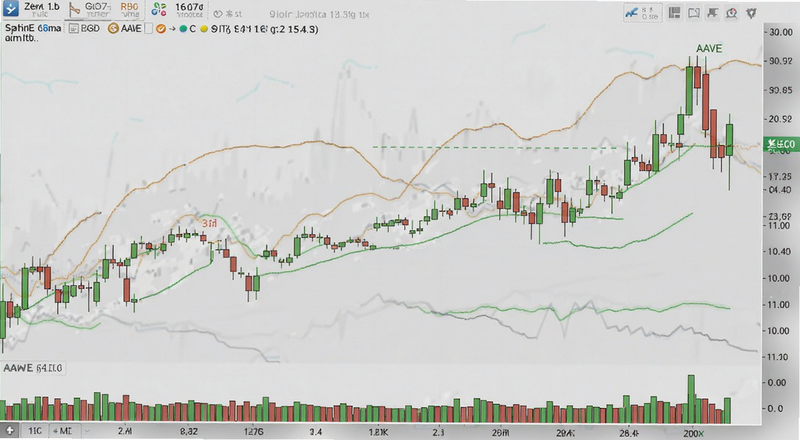Expand the 4 MI timeframe selector
The width and height of the screenshot is (800, 440).
point(63,431)
